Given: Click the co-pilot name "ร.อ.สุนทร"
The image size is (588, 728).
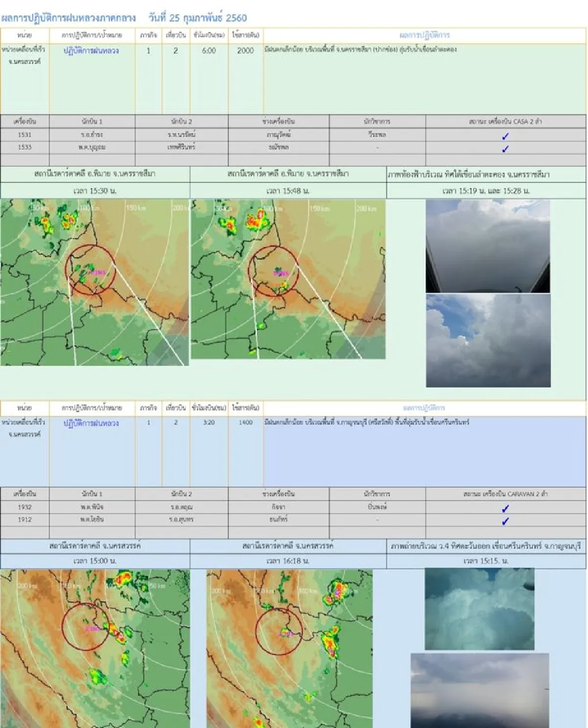Looking at the screenshot, I should (x=181, y=519).
